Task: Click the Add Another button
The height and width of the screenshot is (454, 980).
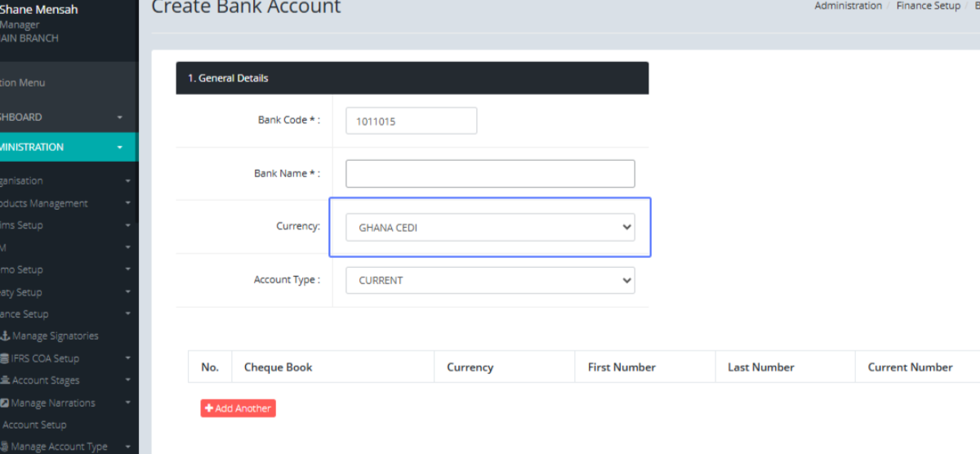Action: (238, 408)
